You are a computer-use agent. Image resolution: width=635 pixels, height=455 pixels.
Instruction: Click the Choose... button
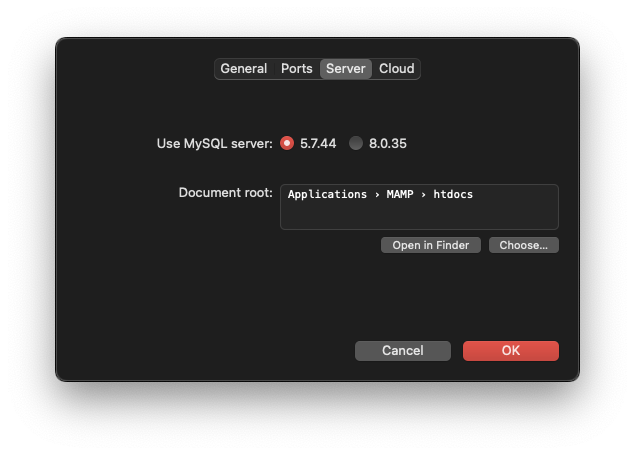pos(524,245)
